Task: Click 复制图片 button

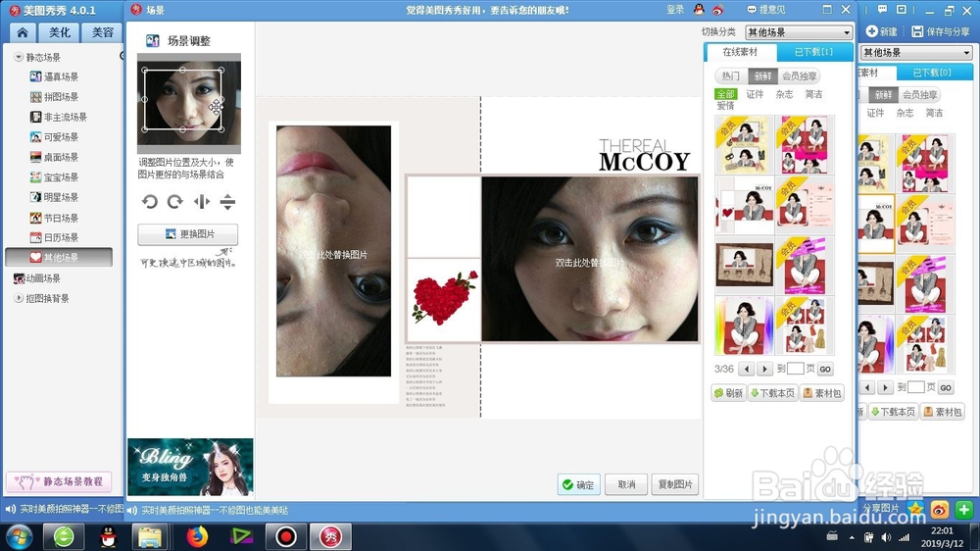Action: coord(675,484)
